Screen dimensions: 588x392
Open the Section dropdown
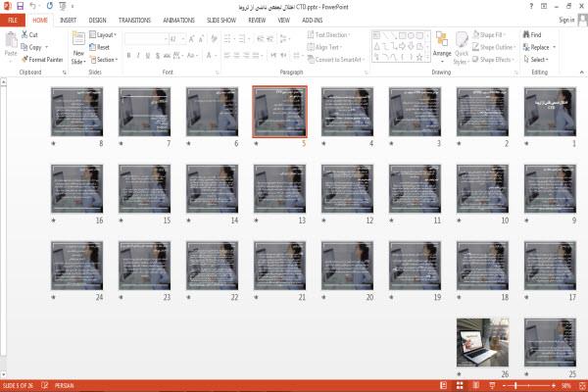[104, 60]
